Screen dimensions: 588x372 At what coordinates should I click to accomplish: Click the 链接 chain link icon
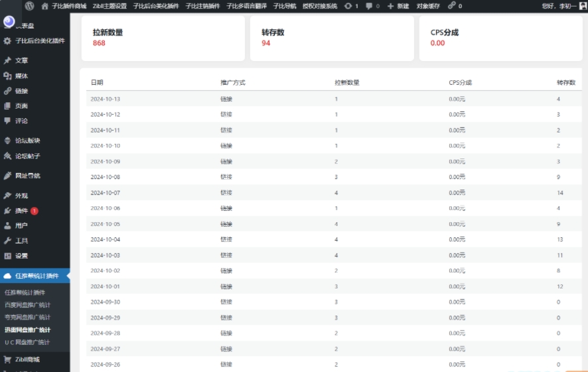click(8, 92)
